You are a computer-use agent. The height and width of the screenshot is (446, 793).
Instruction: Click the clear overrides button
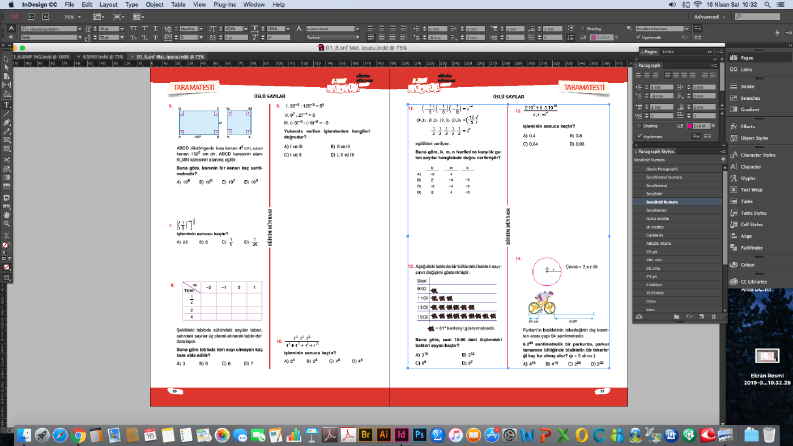(689, 317)
